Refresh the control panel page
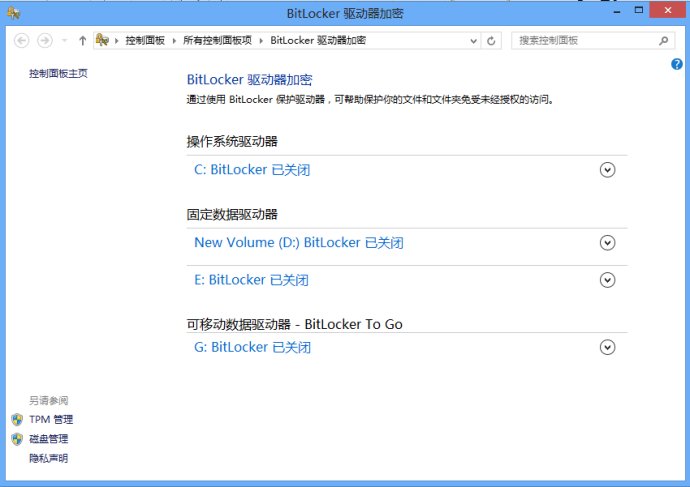This screenshot has height=487, width=690. pos(491,41)
